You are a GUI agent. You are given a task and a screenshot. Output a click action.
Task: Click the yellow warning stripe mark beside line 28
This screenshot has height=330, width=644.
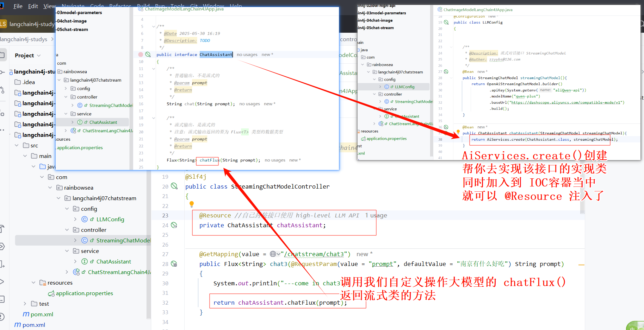coord(581,265)
